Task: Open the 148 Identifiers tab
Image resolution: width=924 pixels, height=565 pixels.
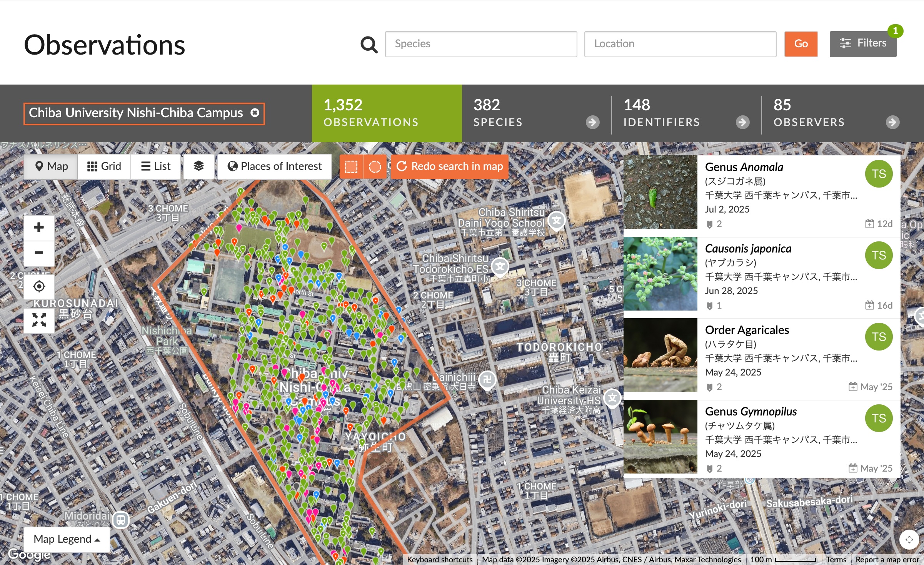Action: click(686, 113)
